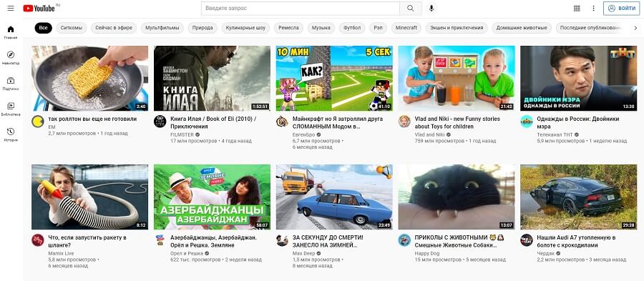Image resolution: width=644 pixels, height=281 pixels.
Task: Open Vlad and Niki channel avatar
Action: click(x=404, y=122)
